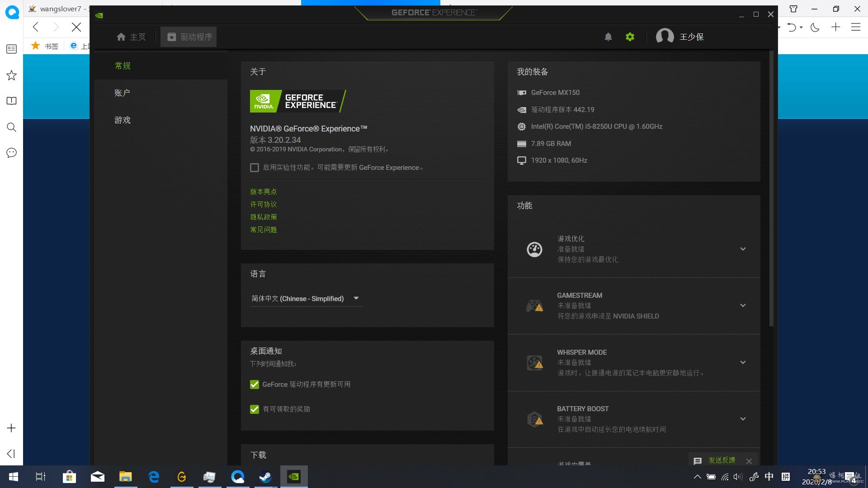Open the browser sidebar reading book icon
Screen dimensions: 868x488
click(x=11, y=101)
